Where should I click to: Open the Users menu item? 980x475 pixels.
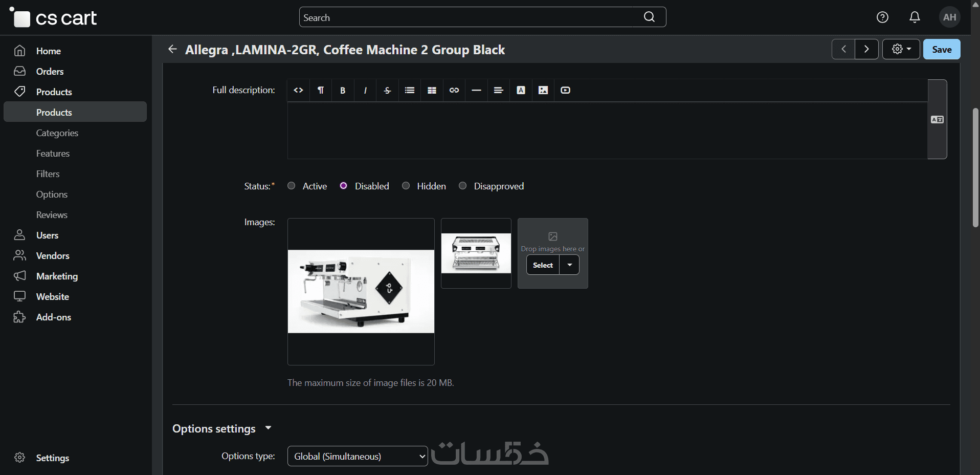48,235
